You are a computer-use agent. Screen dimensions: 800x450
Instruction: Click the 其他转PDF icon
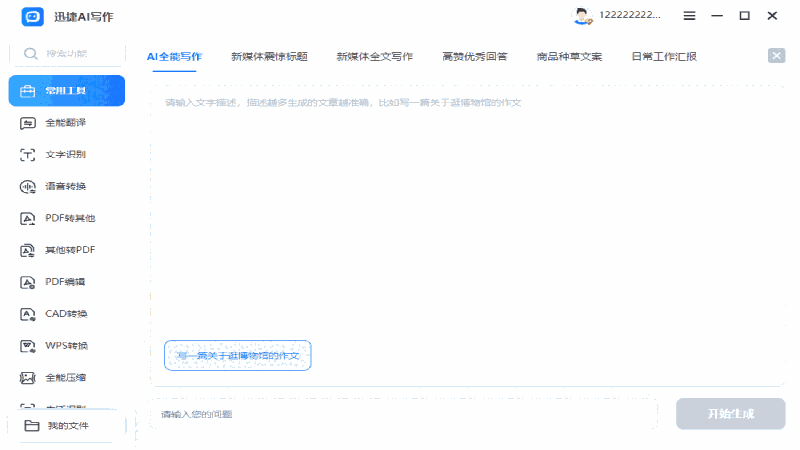pos(28,251)
